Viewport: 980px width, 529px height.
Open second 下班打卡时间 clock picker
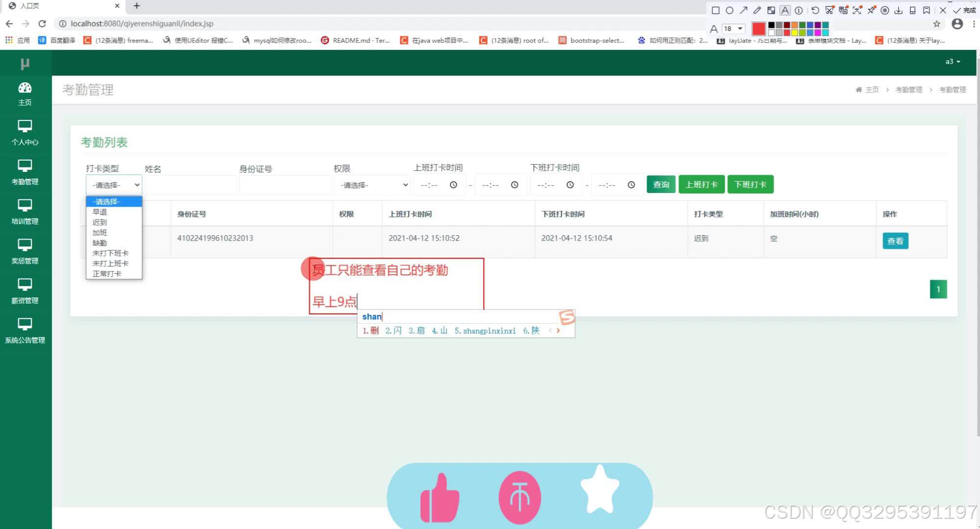click(631, 185)
